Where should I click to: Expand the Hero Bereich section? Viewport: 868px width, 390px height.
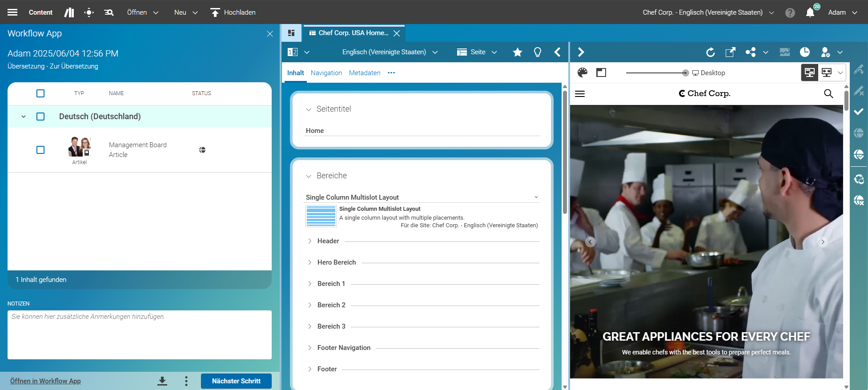click(310, 262)
